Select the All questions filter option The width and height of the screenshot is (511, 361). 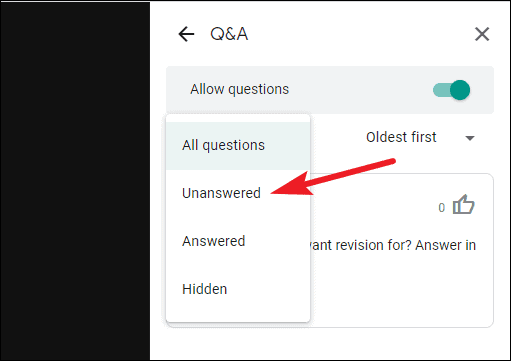click(x=238, y=146)
